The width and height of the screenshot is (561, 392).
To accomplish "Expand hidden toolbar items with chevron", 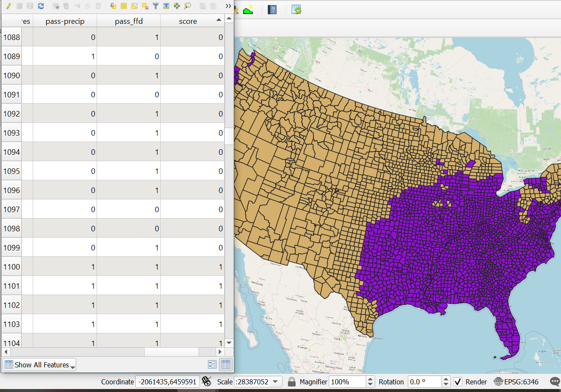I will click(x=228, y=6).
